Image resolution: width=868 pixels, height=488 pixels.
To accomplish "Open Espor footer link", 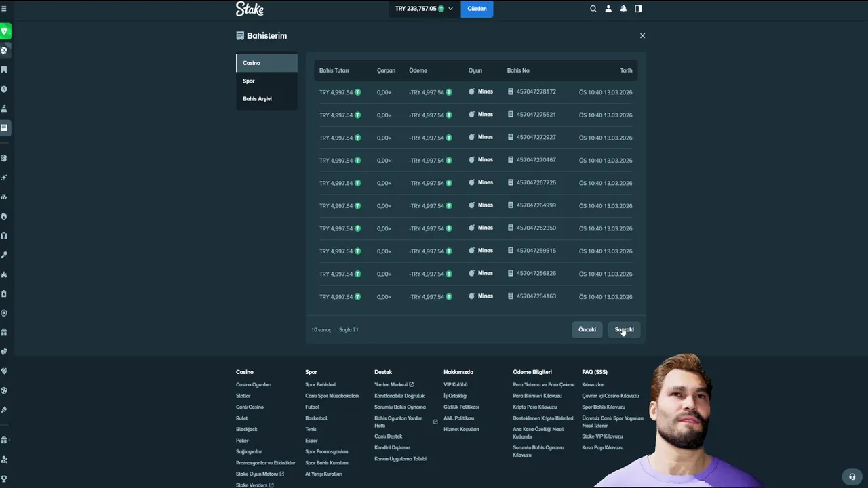I will (311, 441).
